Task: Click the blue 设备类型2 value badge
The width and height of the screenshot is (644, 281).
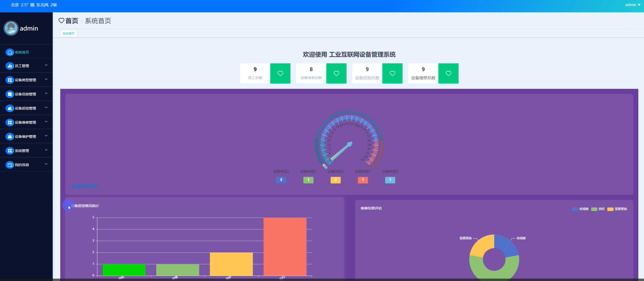Action: coord(281,180)
